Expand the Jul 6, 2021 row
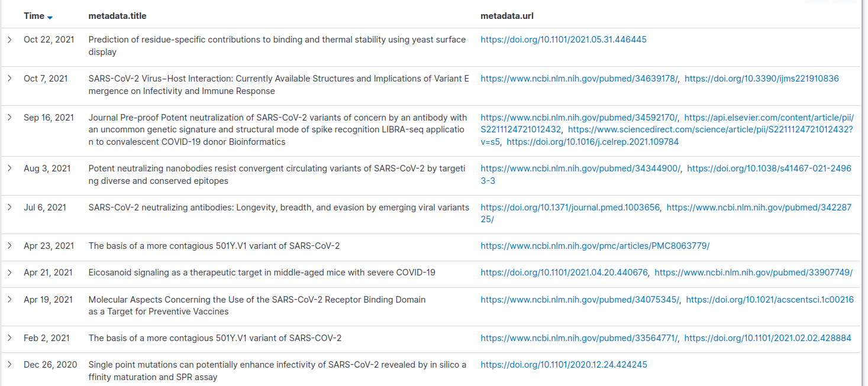 pyautogui.click(x=9, y=207)
